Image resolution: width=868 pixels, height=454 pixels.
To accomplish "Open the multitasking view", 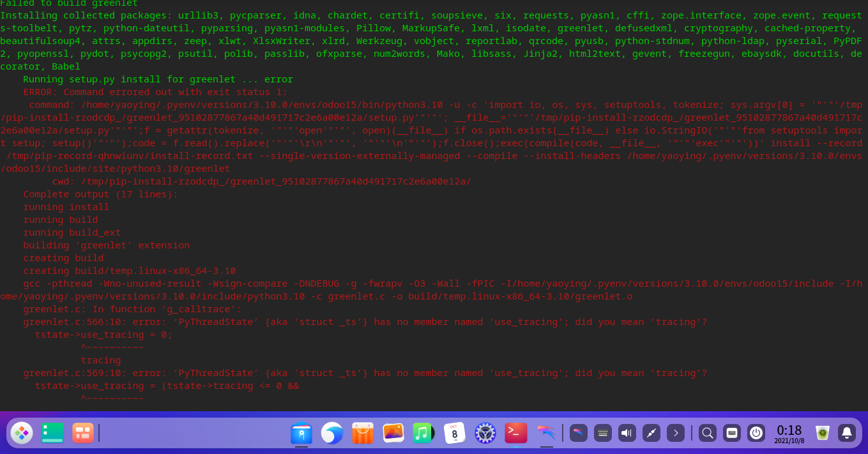I will point(83,433).
